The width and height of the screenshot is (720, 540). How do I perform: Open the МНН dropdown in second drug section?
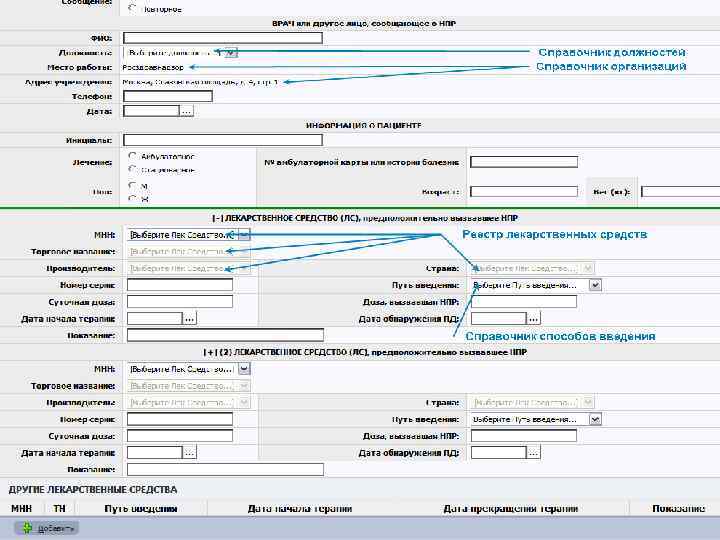244,369
